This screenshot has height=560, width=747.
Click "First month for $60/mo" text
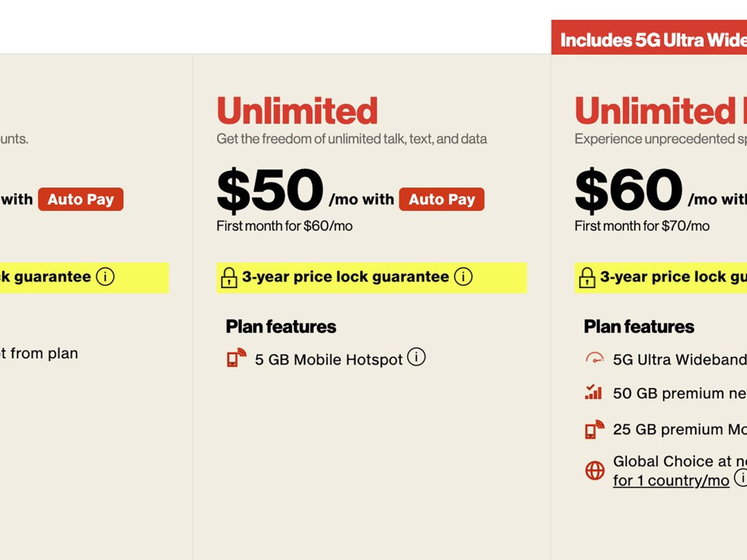click(284, 226)
